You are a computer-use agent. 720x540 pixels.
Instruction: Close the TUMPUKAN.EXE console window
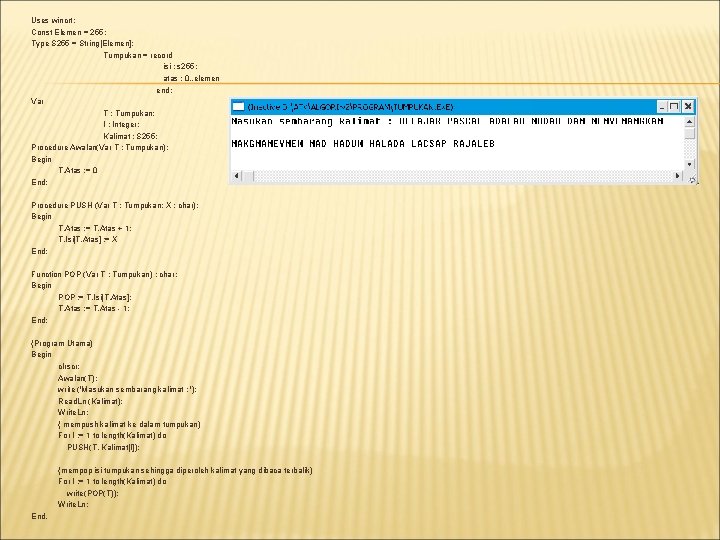(x=688, y=107)
